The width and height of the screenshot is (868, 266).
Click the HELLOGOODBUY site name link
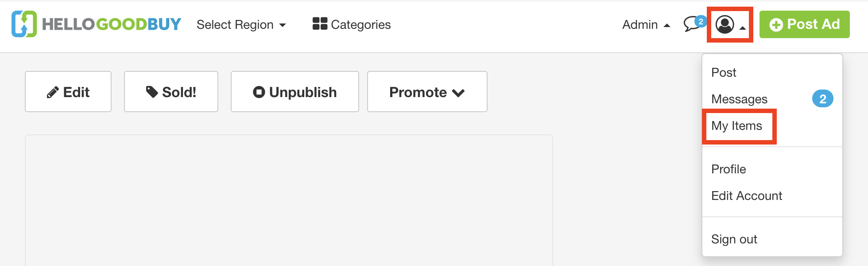click(112, 24)
